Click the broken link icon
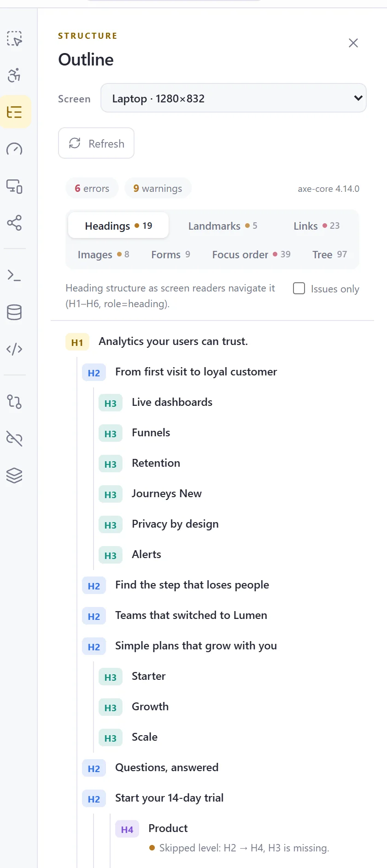The width and height of the screenshot is (387, 868). tap(14, 439)
